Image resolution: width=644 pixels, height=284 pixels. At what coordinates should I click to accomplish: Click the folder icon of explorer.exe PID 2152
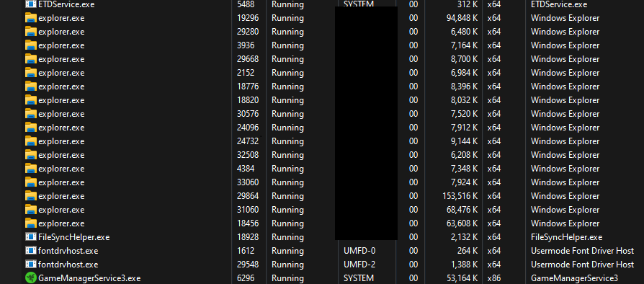point(31,73)
